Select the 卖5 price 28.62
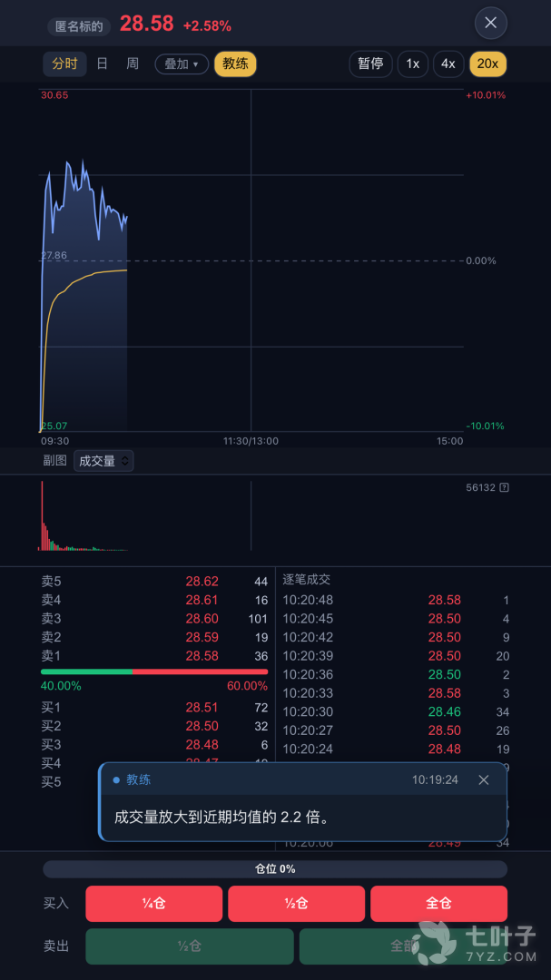Screen dimensions: 551x980 (x=202, y=582)
